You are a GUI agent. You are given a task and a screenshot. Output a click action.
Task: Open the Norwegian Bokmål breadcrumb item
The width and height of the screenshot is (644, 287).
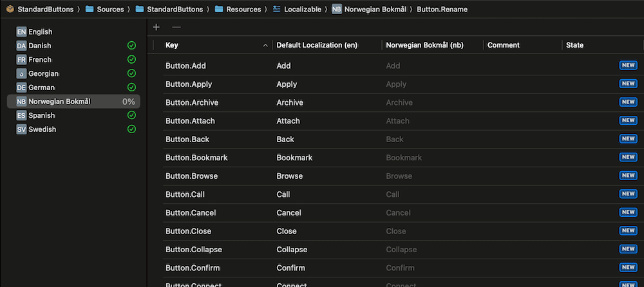369,9
